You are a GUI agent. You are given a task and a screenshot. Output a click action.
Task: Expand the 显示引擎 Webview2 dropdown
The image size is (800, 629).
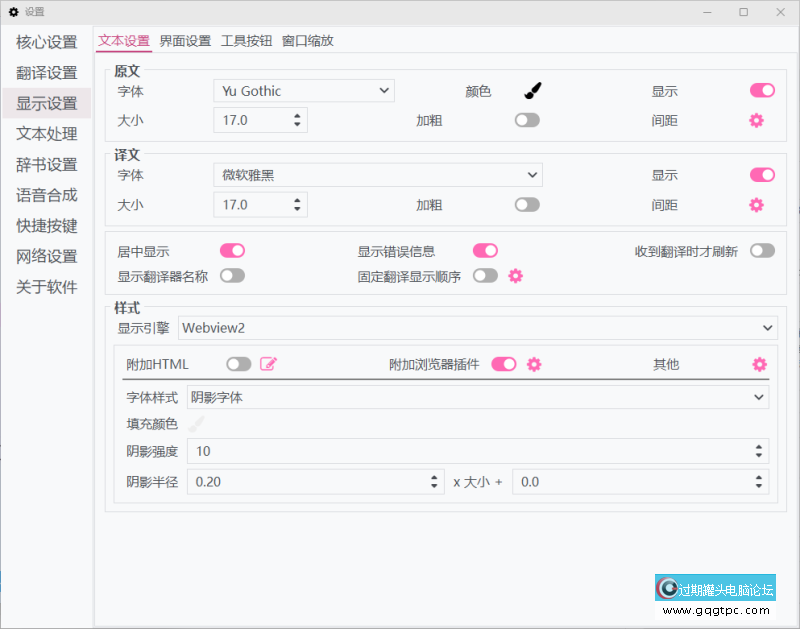(476, 327)
